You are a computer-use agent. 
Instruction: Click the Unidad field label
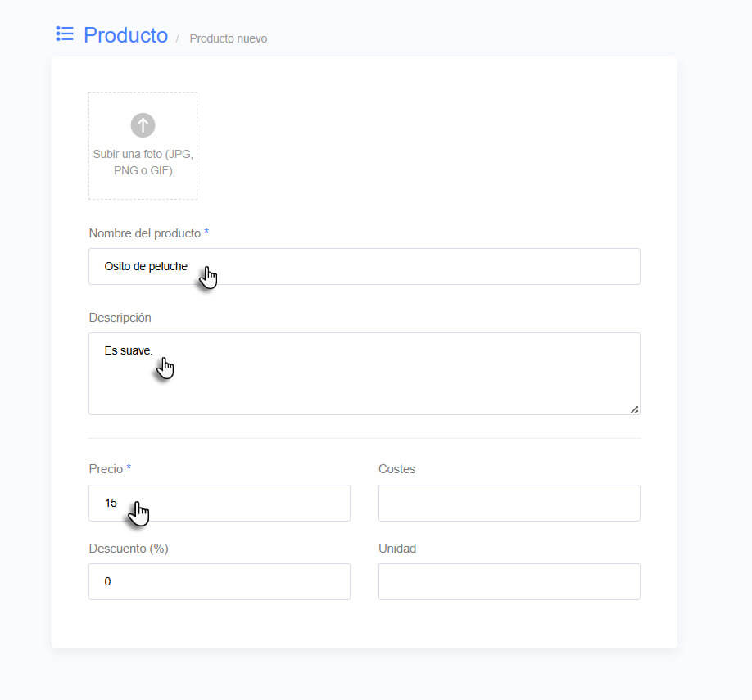coord(397,549)
